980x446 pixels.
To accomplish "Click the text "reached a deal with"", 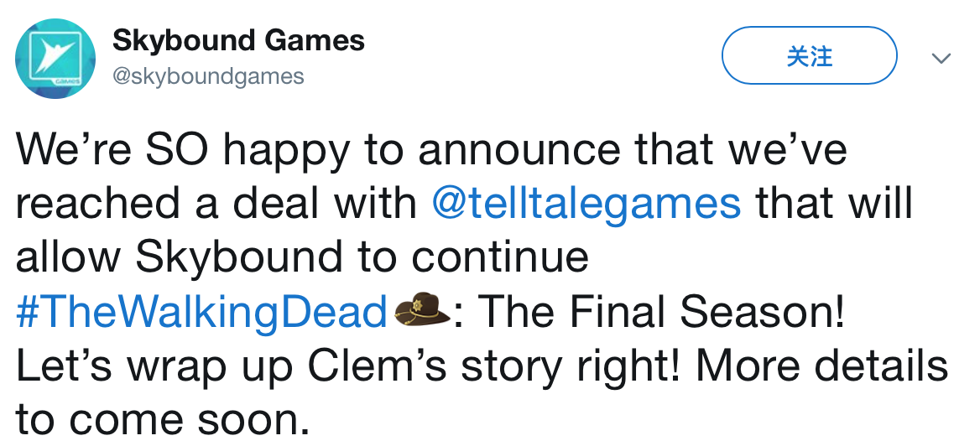I will 218,204.
